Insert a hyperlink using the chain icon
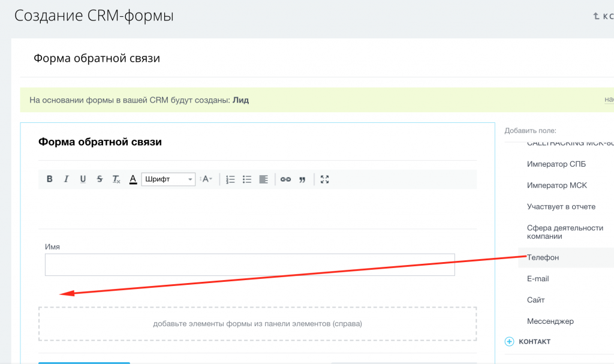 click(285, 179)
